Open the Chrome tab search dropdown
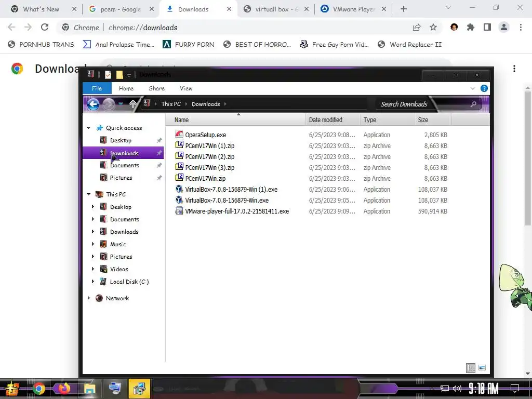The image size is (532, 399). (448, 7)
